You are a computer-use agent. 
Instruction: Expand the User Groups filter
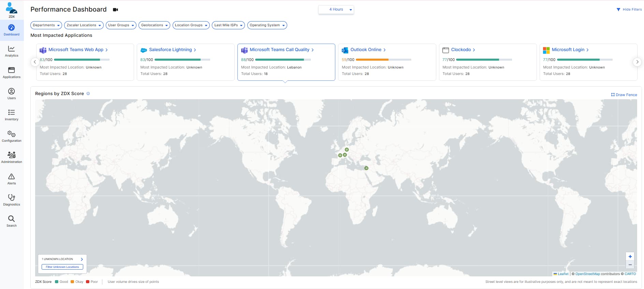pos(121,25)
